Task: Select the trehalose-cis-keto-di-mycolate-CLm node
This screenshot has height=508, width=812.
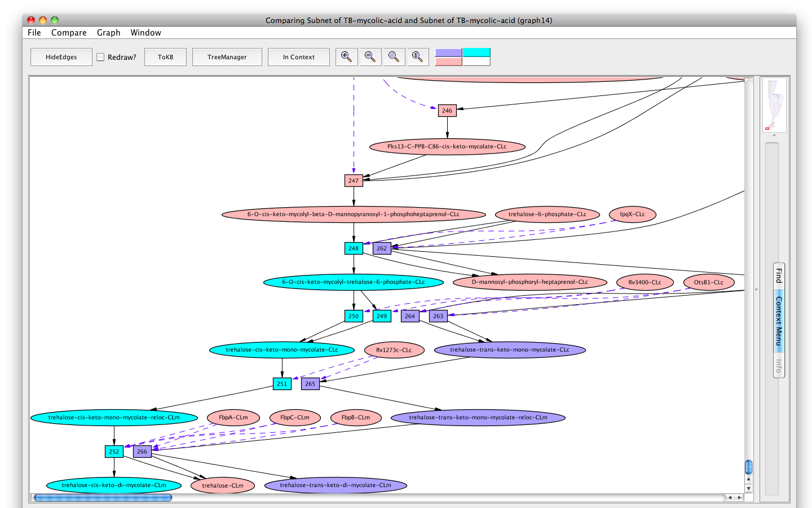Action: (114, 485)
